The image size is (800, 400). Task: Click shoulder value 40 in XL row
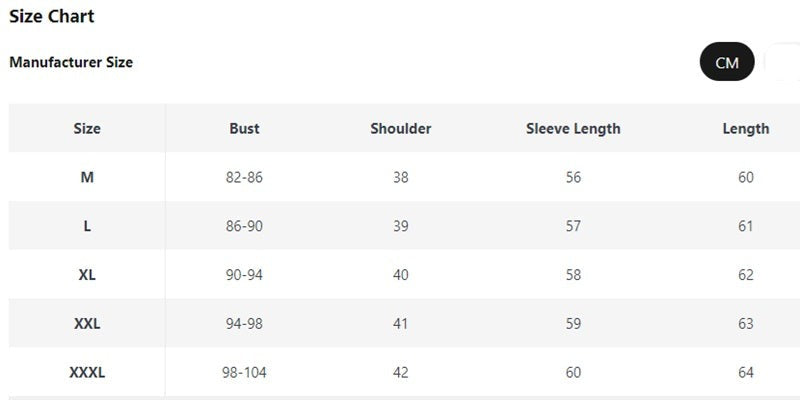401,275
